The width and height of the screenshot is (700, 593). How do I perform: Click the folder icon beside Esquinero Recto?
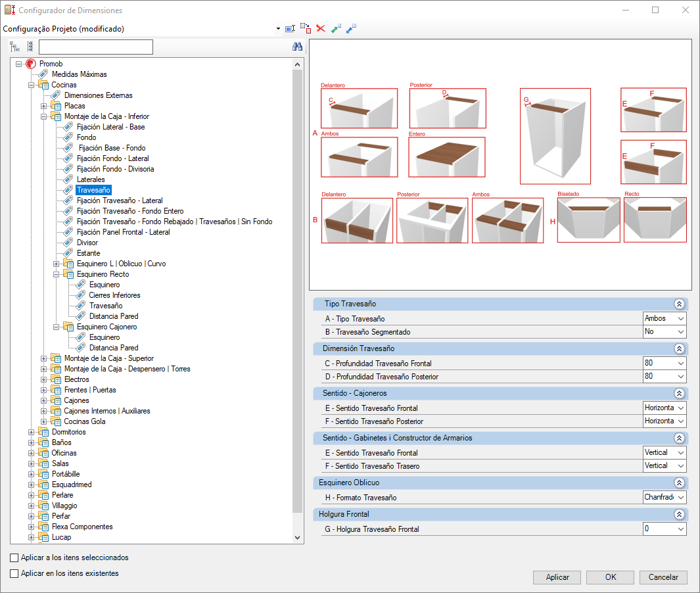point(68,274)
